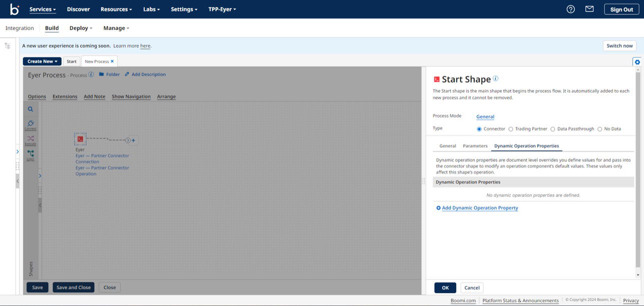The height and width of the screenshot is (306, 644).
Task: Open the mail envelope icon
Action: pos(589,9)
